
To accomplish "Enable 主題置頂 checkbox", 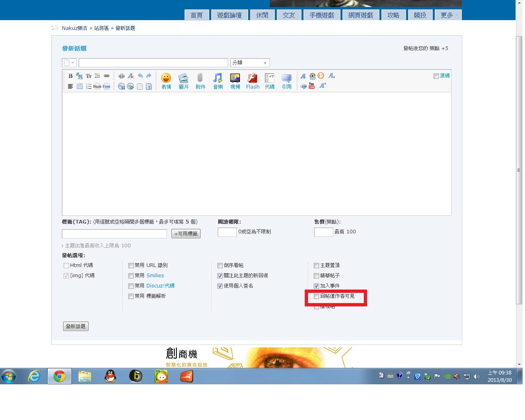I will coord(316,265).
